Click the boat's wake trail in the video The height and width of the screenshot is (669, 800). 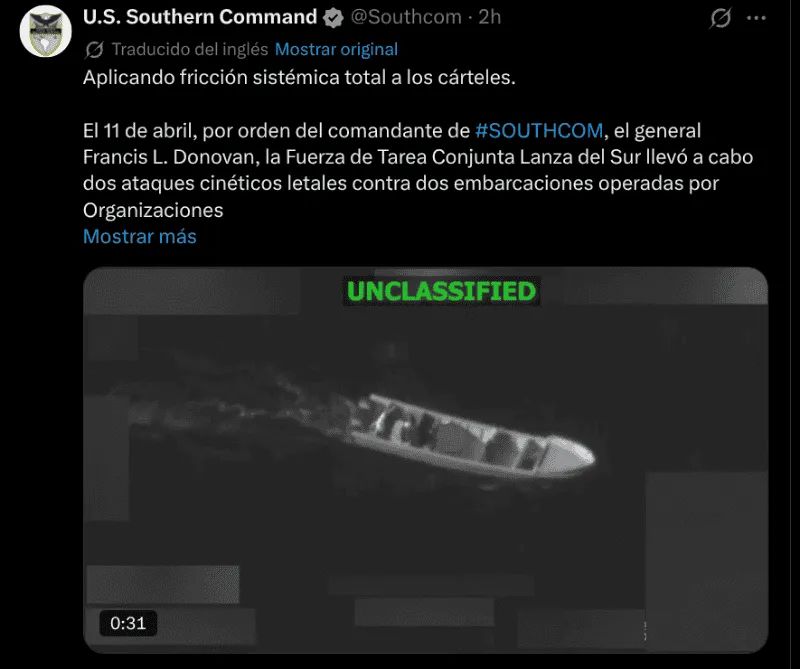tap(240, 403)
